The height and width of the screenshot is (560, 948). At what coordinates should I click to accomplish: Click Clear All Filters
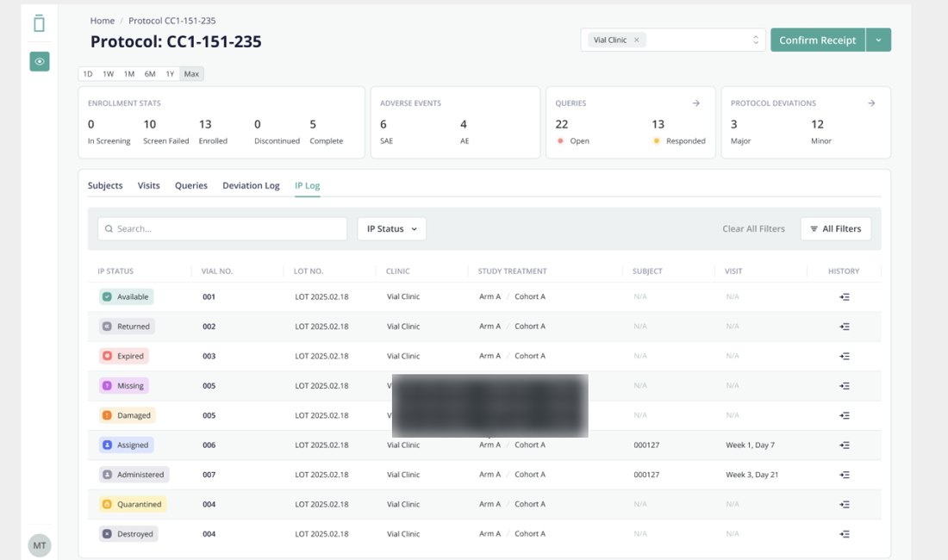click(753, 229)
